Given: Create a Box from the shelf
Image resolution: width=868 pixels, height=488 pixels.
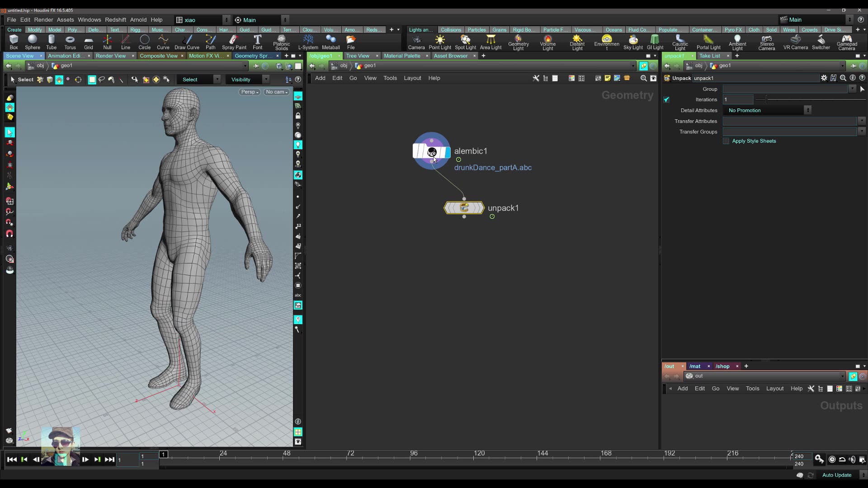Looking at the screenshot, I should coord(14,42).
